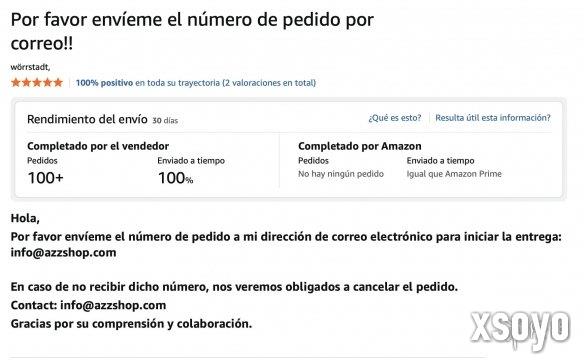Click the five-star seller rating icon
This screenshot has height=360, width=584.
[37, 82]
